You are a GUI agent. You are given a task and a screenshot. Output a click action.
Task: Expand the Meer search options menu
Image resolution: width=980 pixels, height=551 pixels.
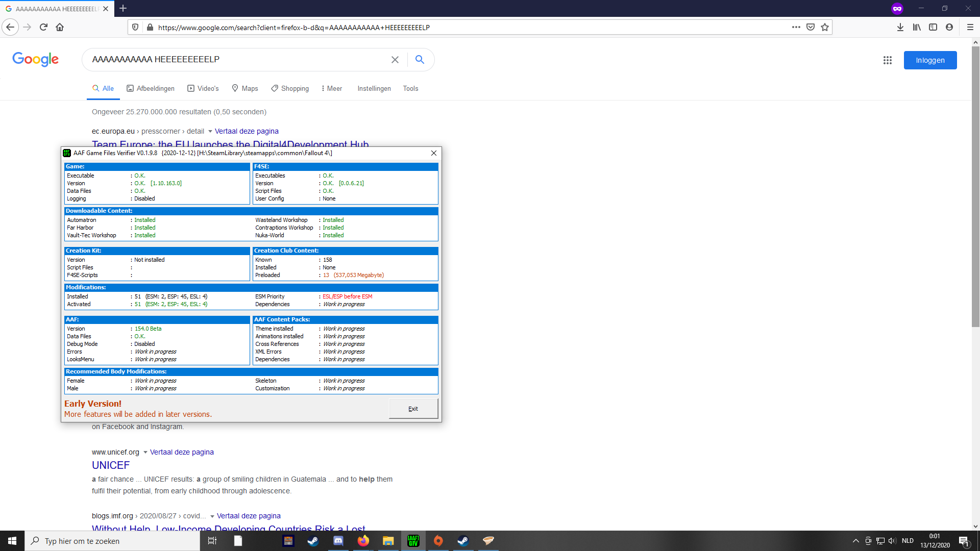click(332, 88)
